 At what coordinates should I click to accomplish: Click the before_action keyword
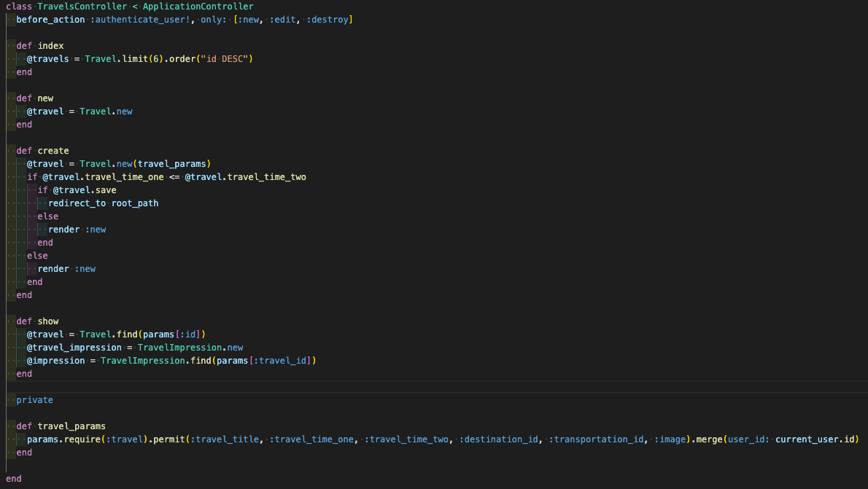pyautogui.click(x=50, y=20)
